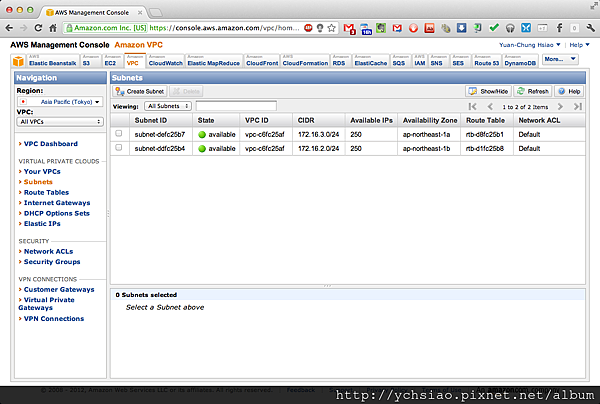The image size is (600, 404).
Task: Switch to the Elastic Beanstalk service tab
Action: click(53, 61)
